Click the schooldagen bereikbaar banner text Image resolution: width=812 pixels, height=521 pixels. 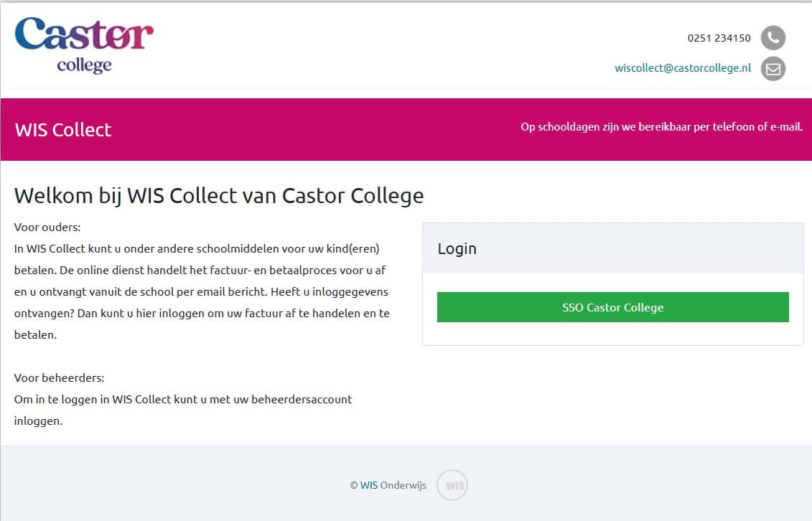click(661, 127)
